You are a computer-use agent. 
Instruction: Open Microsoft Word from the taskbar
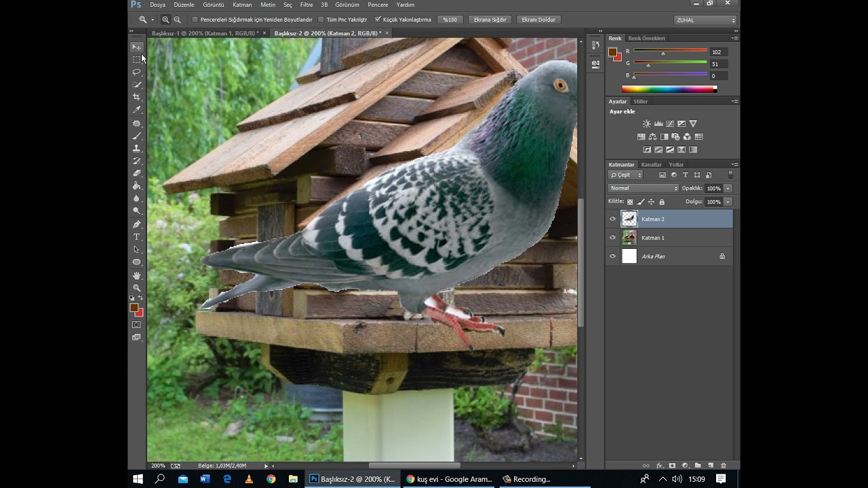pos(205,479)
